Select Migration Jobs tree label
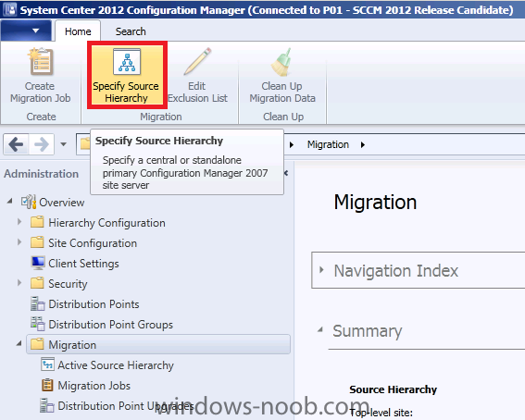The image size is (525, 420). click(94, 386)
